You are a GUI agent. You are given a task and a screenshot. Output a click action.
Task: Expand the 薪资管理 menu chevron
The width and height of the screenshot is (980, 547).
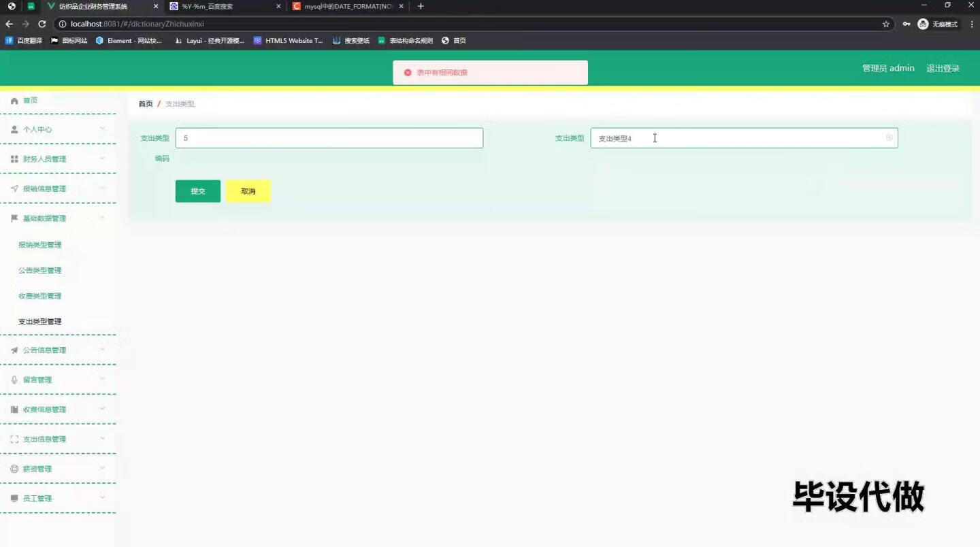tap(102, 468)
